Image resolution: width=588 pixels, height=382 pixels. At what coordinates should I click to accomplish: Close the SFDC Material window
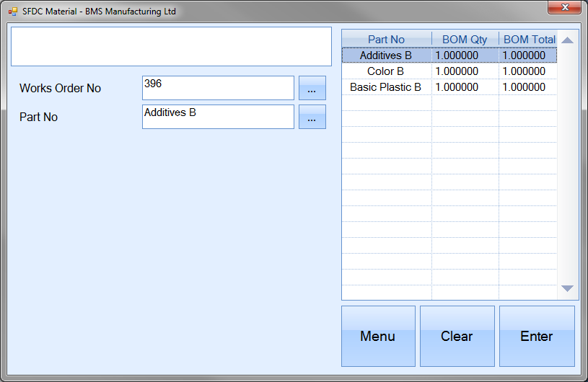coord(563,8)
